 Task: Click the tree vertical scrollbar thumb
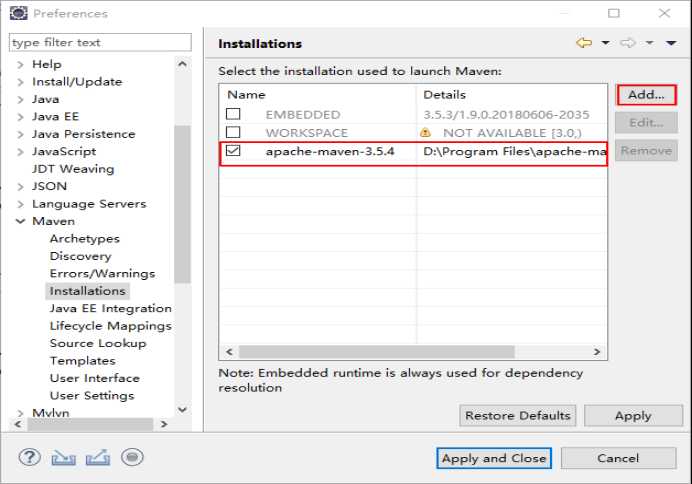tap(182, 204)
